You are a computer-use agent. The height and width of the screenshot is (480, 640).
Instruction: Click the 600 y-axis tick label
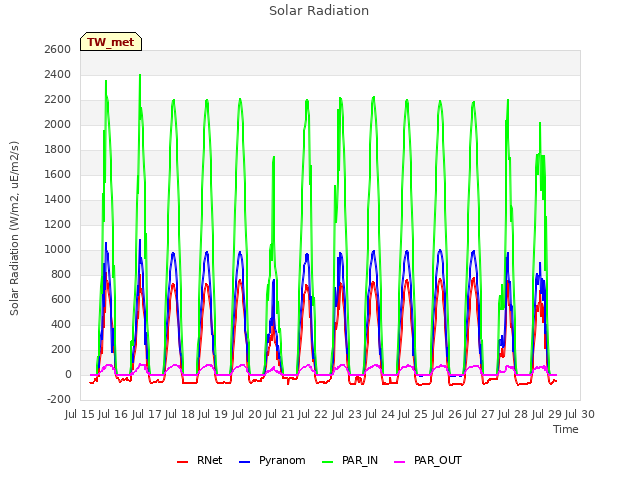point(61,300)
